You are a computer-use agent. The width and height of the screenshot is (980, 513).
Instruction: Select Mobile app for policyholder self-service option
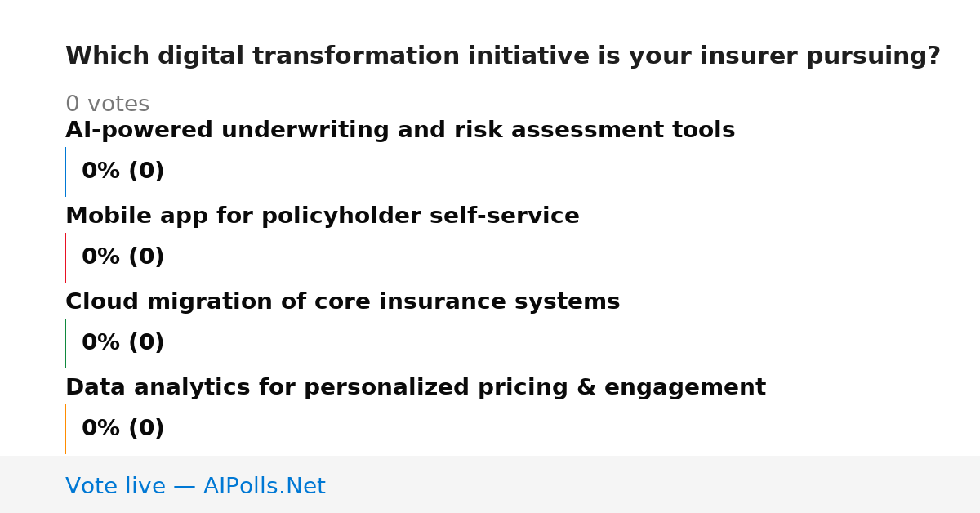click(x=323, y=216)
